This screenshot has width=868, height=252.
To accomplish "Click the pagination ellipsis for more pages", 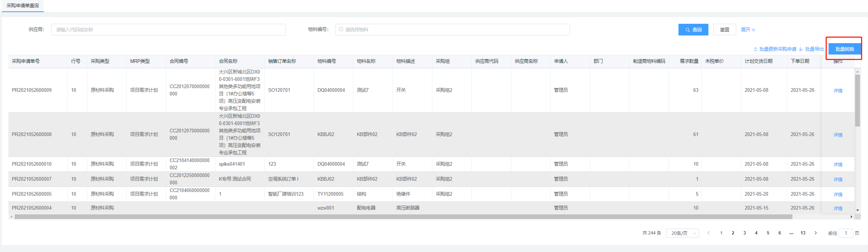I will pyautogui.click(x=791, y=233).
